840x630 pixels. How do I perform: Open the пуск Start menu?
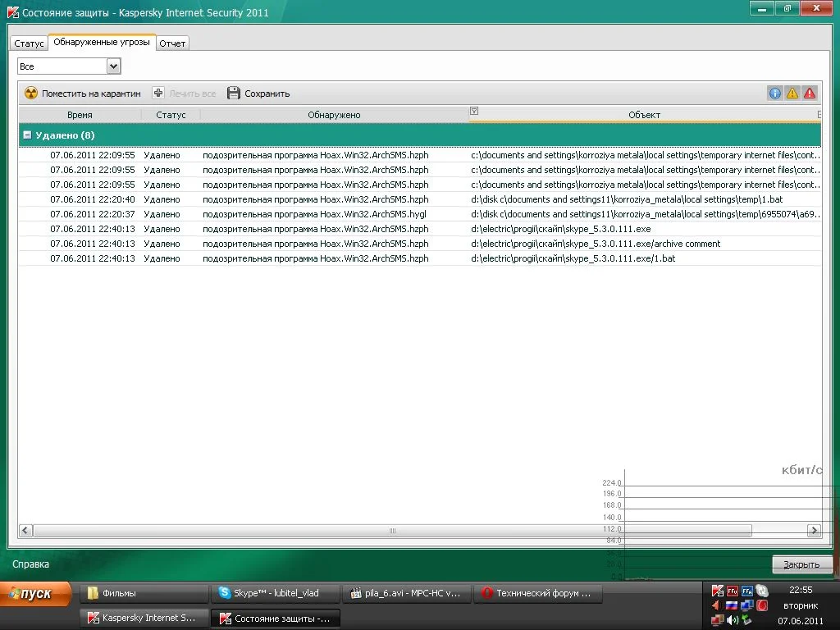[36, 594]
